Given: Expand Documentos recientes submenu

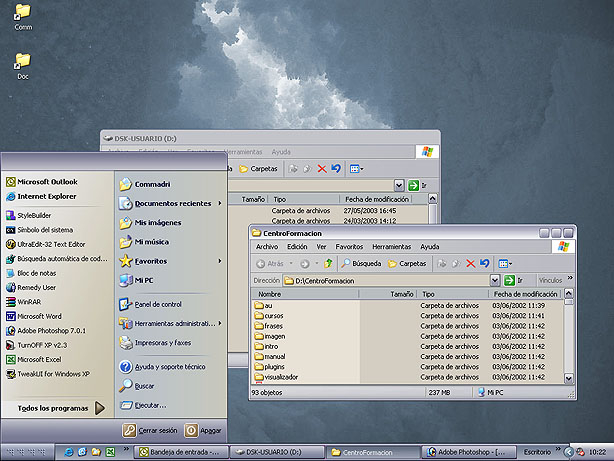Looking at the screenshot, I should (172, 203).
